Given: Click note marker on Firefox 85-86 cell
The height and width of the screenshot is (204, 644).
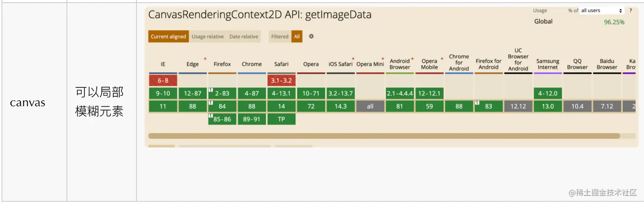Looking at the screenshot, I should coord(210,116).
